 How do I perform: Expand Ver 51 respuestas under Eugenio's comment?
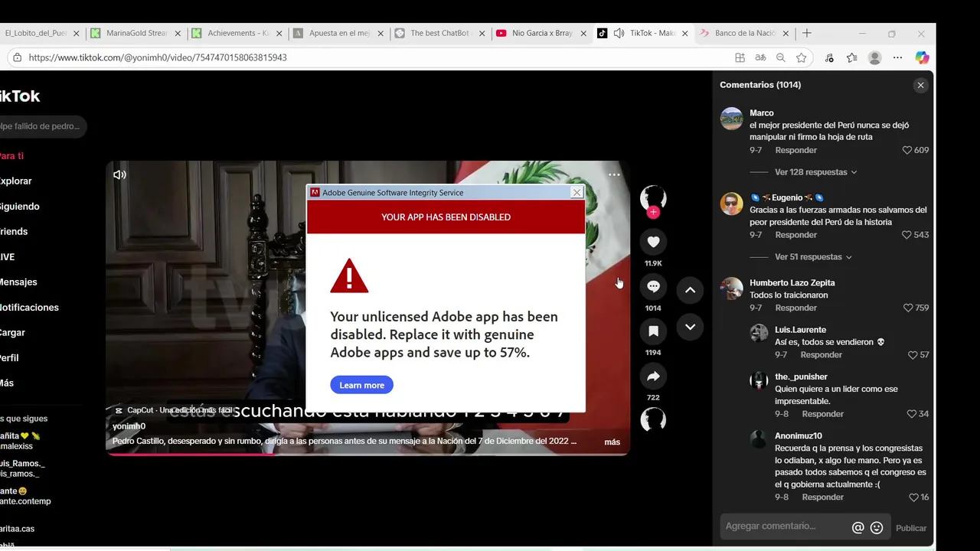click(x=813, y=257)
